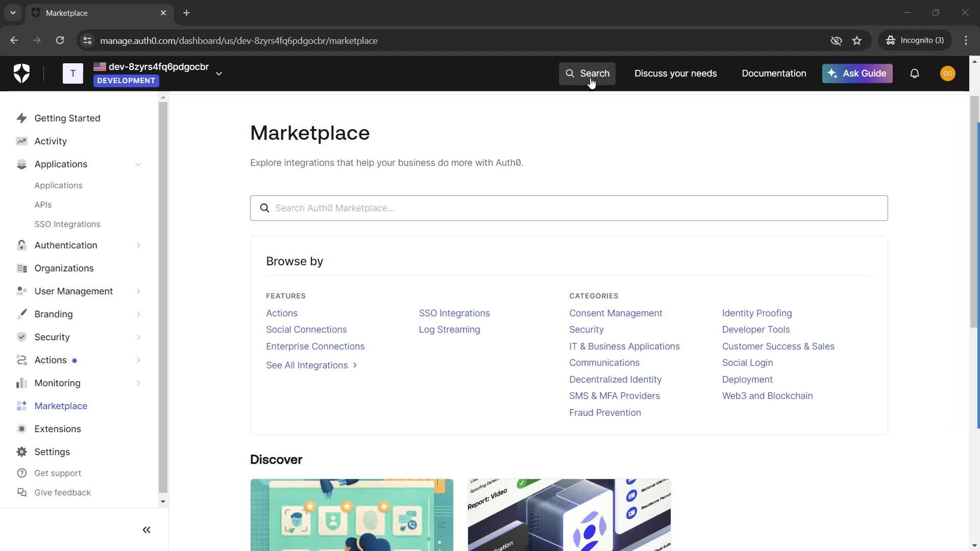Click the Authentication lock icon
Screen dimensions: 980x551
(x=21, y=245)
